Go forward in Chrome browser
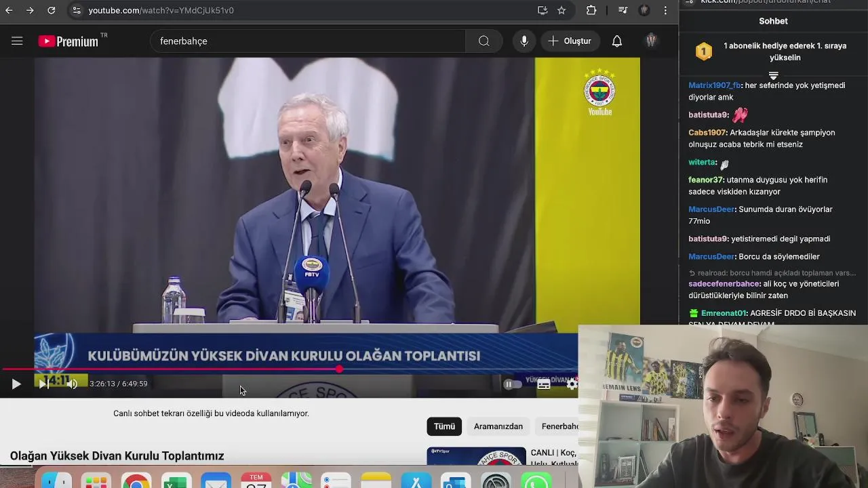The width and height of the screenshot is (868, 488). coord(30,10)
